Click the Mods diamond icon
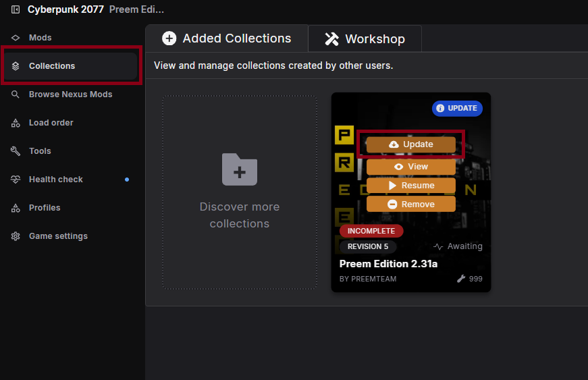The height and width of the screenshot is (380, 588). 16,38
